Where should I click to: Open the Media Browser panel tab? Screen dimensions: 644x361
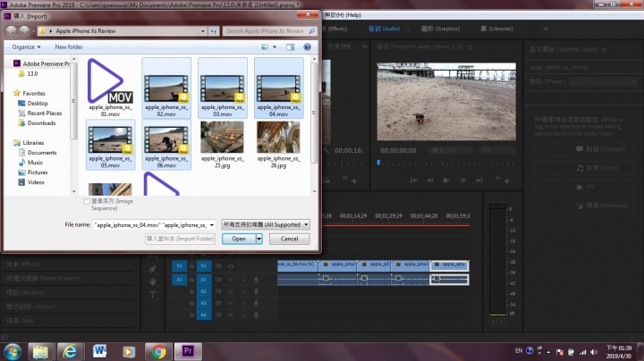[x=43, y=279]
